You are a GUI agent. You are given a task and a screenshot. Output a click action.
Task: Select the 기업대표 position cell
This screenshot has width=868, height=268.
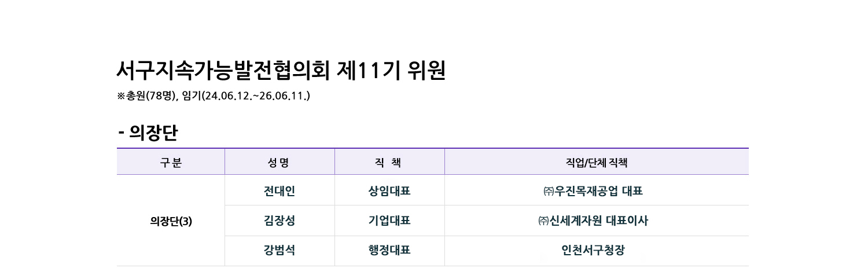389,221
